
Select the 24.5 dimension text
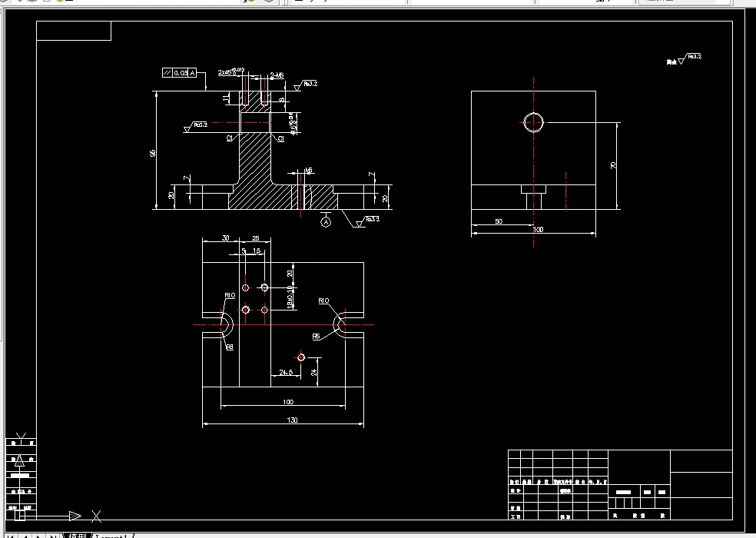click(286, 372)
